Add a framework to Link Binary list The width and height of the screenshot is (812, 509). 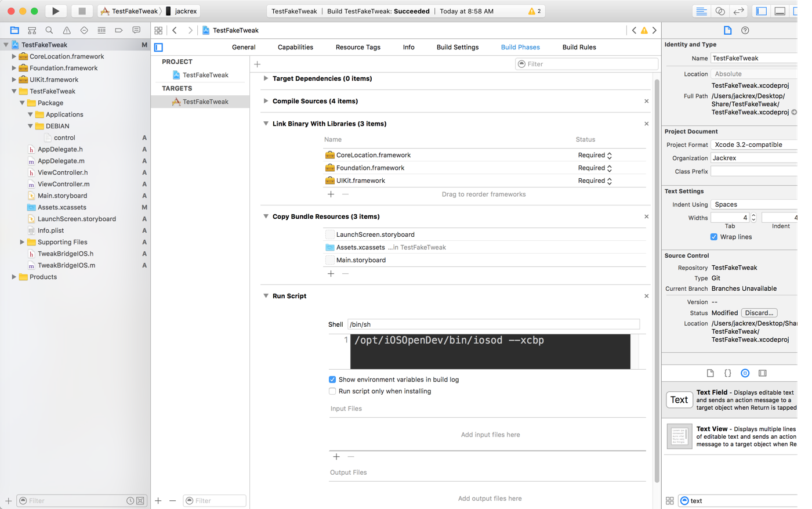click(331, 194)
